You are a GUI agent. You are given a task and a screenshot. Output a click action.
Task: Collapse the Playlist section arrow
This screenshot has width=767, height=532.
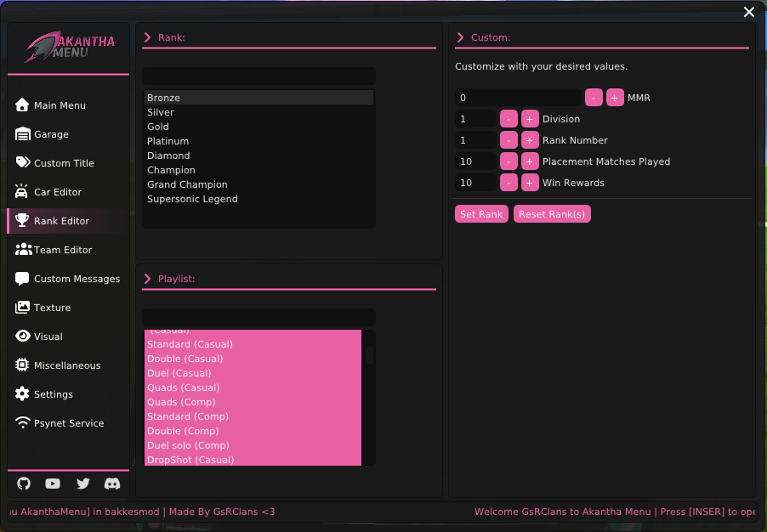pyautogui.click(x=147, y=279)
